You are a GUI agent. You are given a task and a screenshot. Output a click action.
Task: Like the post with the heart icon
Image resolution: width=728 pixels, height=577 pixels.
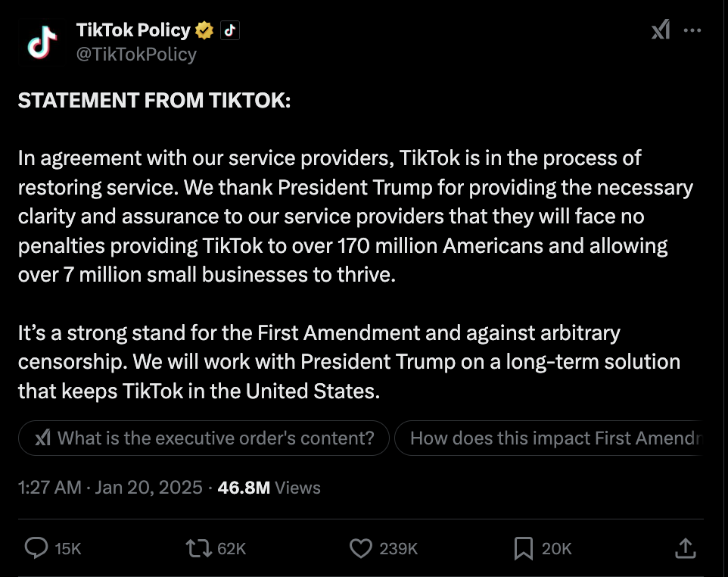click(362, 548)
